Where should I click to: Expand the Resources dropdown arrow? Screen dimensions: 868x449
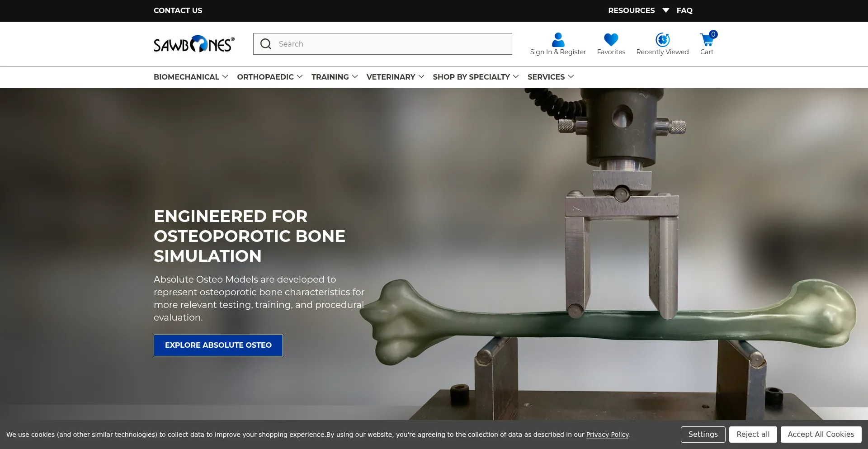[665, 10]
